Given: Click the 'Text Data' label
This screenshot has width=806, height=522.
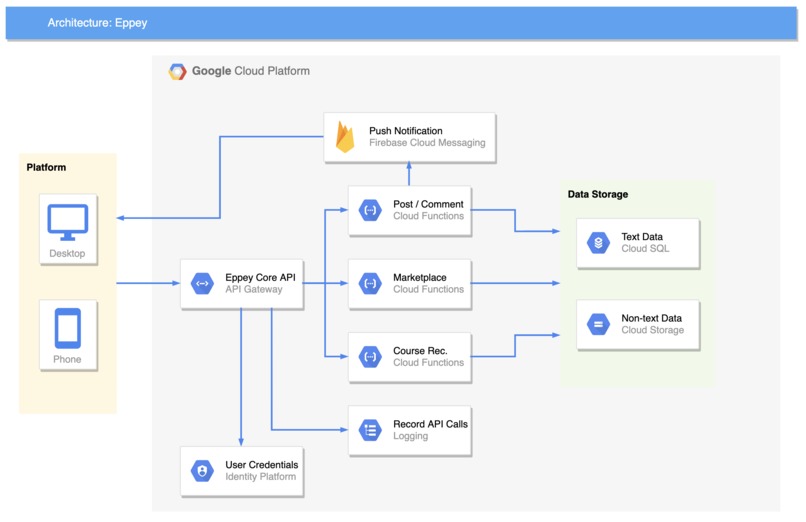Looking at the screenshot, I should (642, 237).
